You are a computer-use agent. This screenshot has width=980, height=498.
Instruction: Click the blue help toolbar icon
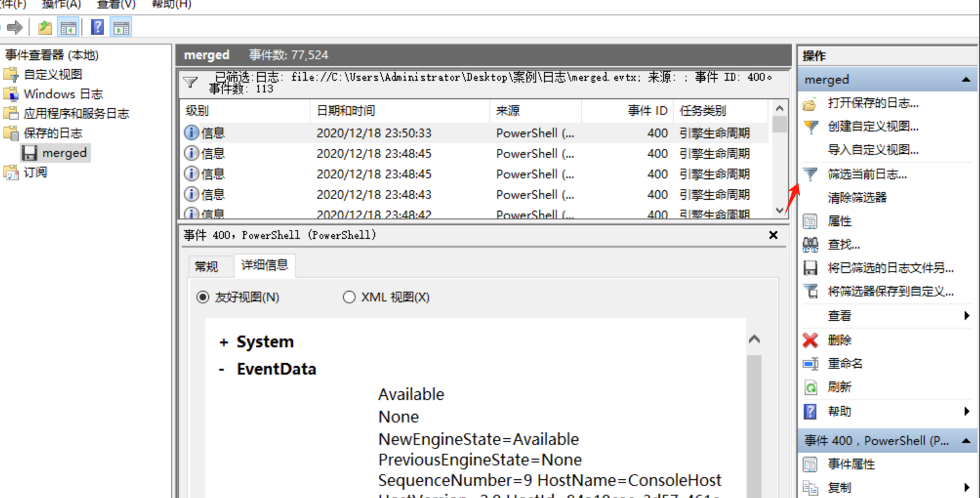click(98, 27)
